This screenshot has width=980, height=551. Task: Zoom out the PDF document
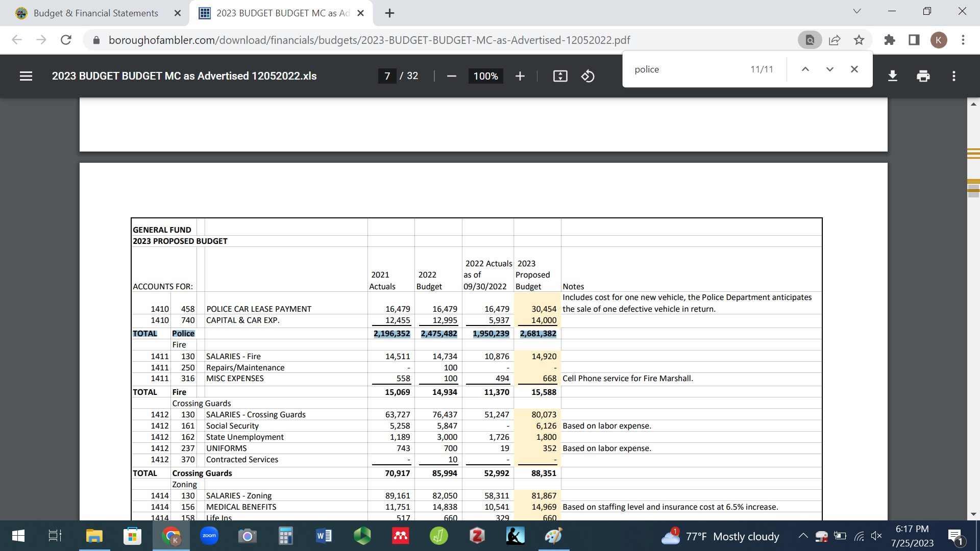[x=451, y=76]
